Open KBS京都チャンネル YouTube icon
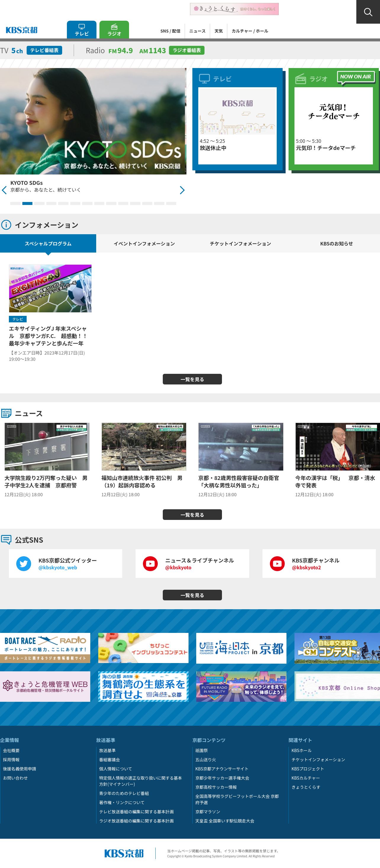Image resolution: width=380 pixels, height=868 pixels. (x=277, y=564)
